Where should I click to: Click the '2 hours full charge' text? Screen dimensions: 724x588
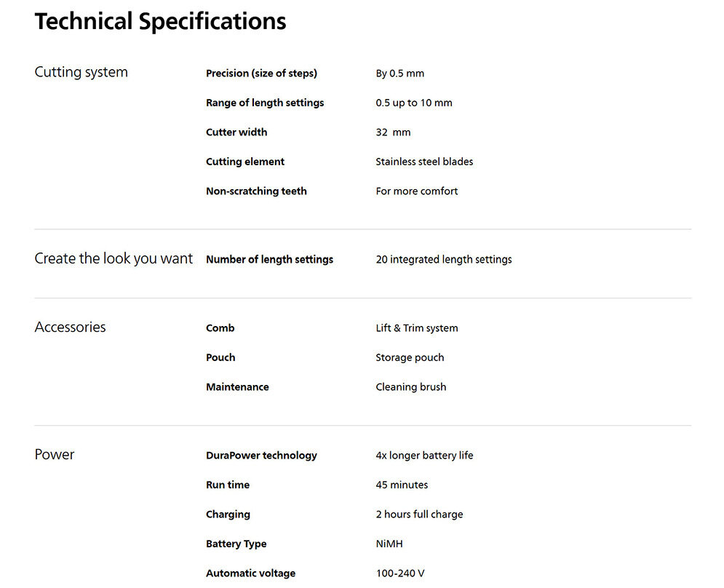(419, 514)
